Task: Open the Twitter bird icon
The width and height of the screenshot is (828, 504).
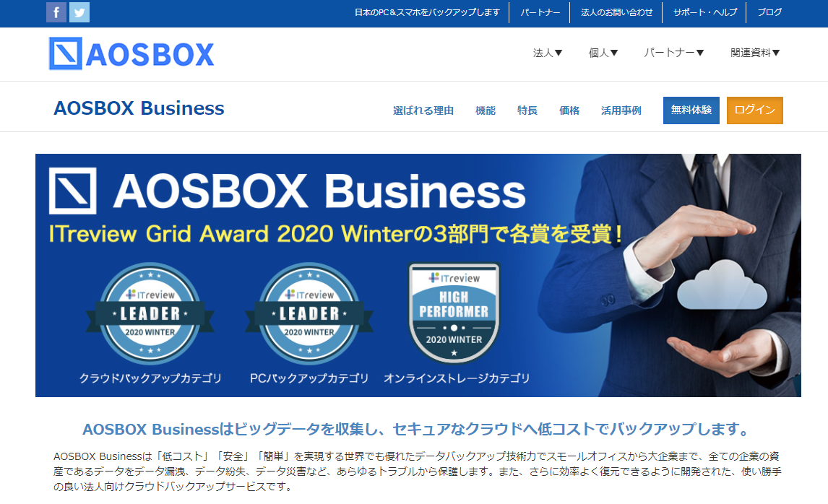Action: click(79, 12)
